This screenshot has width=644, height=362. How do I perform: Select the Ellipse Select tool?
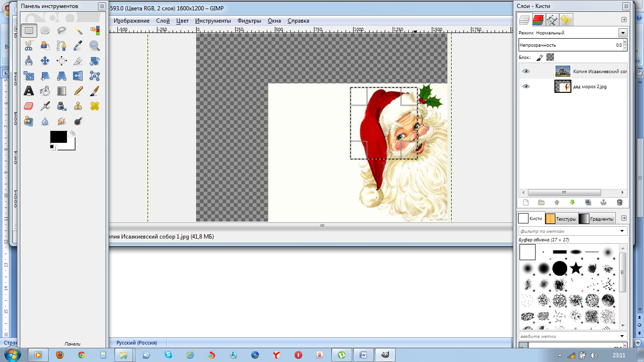click(45, 31)
